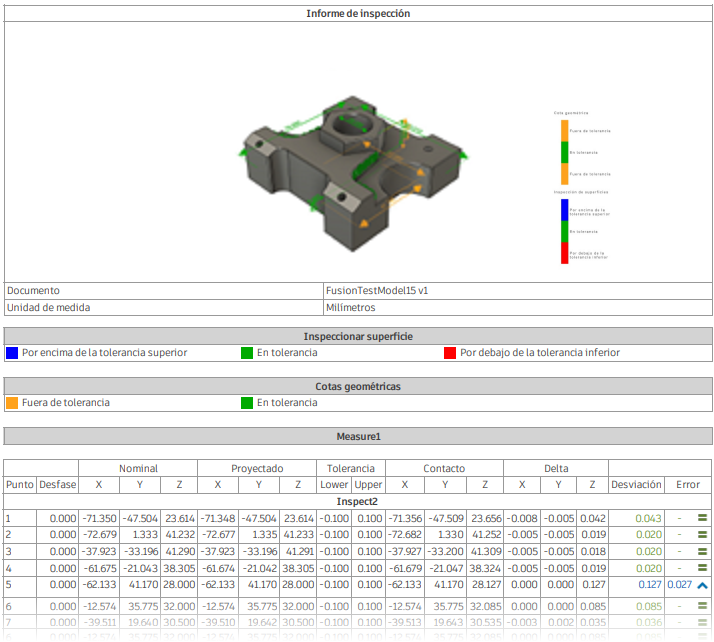714x642 pixels.
Task: Click the blue up-chevron icon in row 5
Action: tap(702, 585)
